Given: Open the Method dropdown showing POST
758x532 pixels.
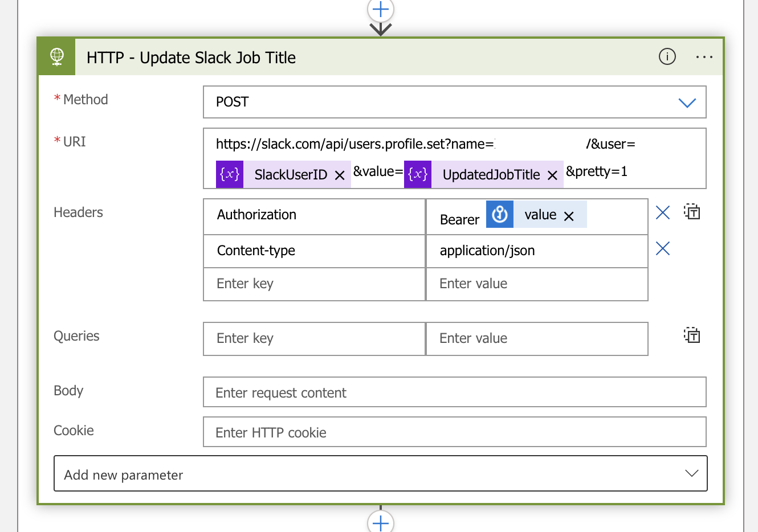Looking at the screenshot, I should (x=454, y=102).
